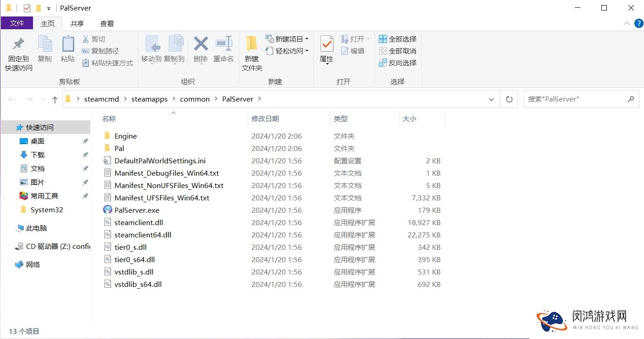
Task: Select the PalServer.exe file icon
Action: coord(107,210)
